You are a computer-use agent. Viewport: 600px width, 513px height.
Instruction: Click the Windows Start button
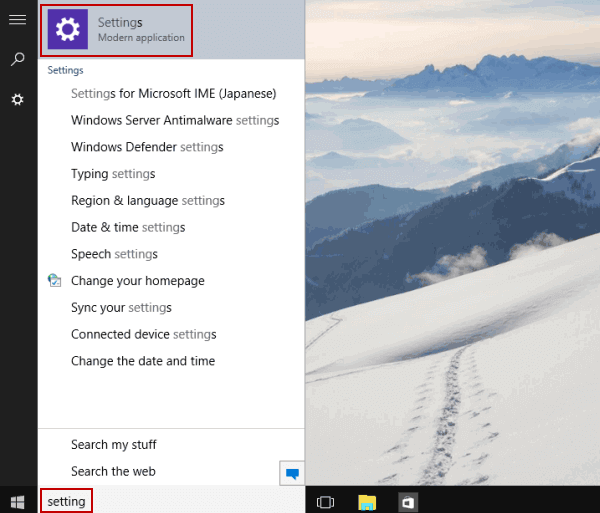coord(18,502)
